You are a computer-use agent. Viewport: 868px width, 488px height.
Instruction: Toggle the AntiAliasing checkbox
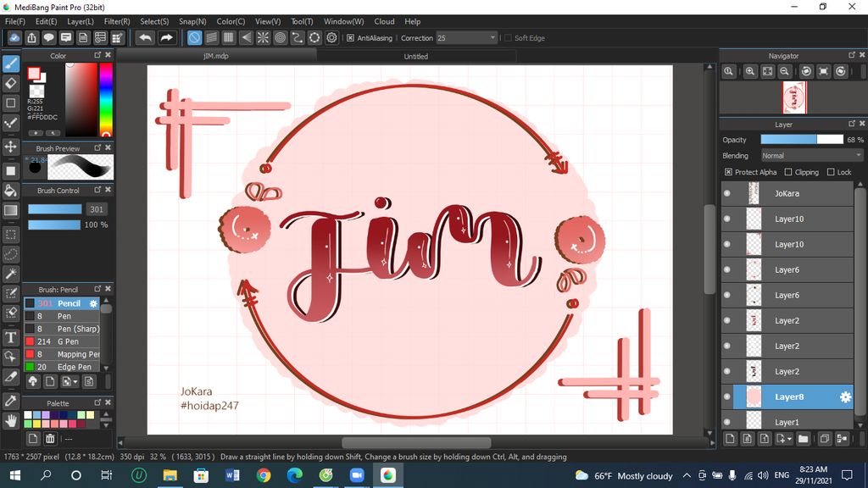350,37
